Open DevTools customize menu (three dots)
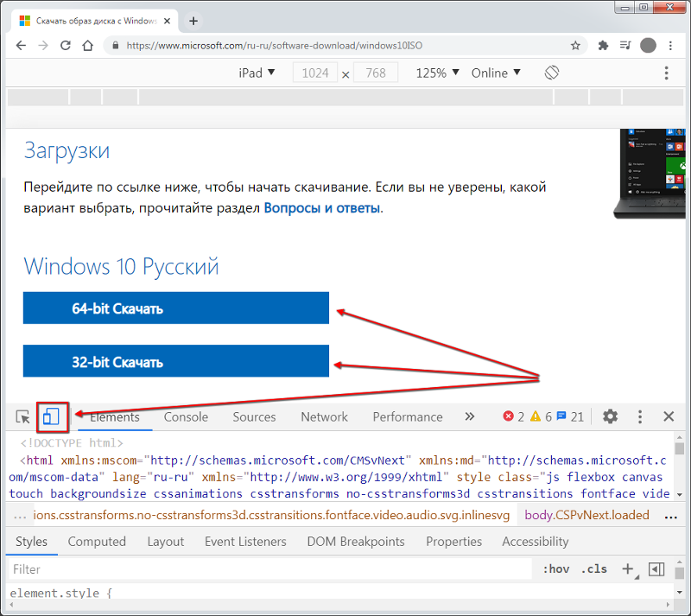The image size is (691, 616). click(640, 416)
